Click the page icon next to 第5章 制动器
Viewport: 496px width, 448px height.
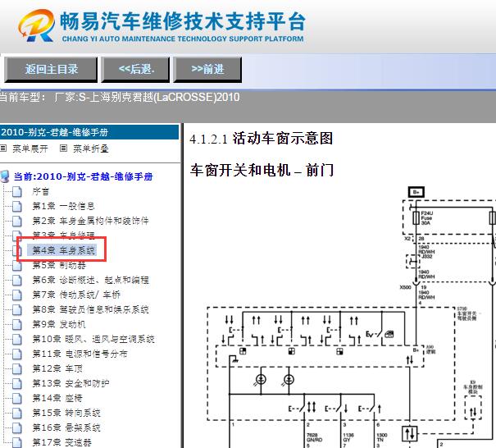17,265
